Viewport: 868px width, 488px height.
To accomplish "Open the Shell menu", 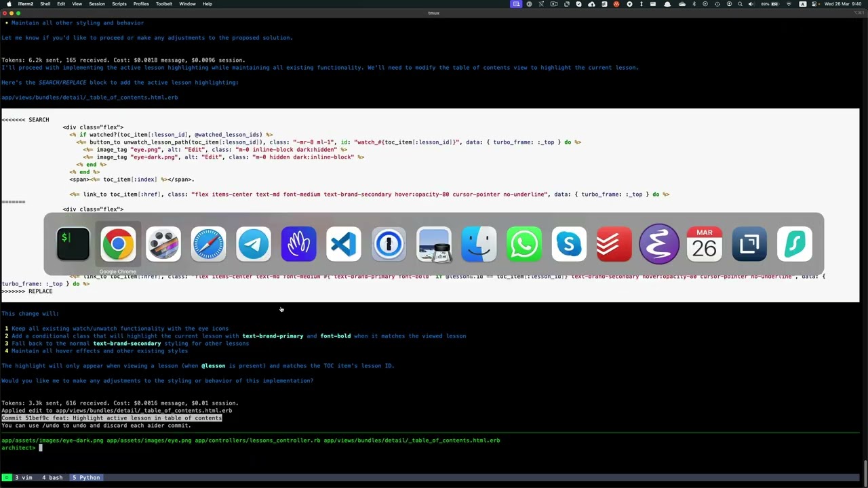I will pyautogui.click(x=45, y=4).
